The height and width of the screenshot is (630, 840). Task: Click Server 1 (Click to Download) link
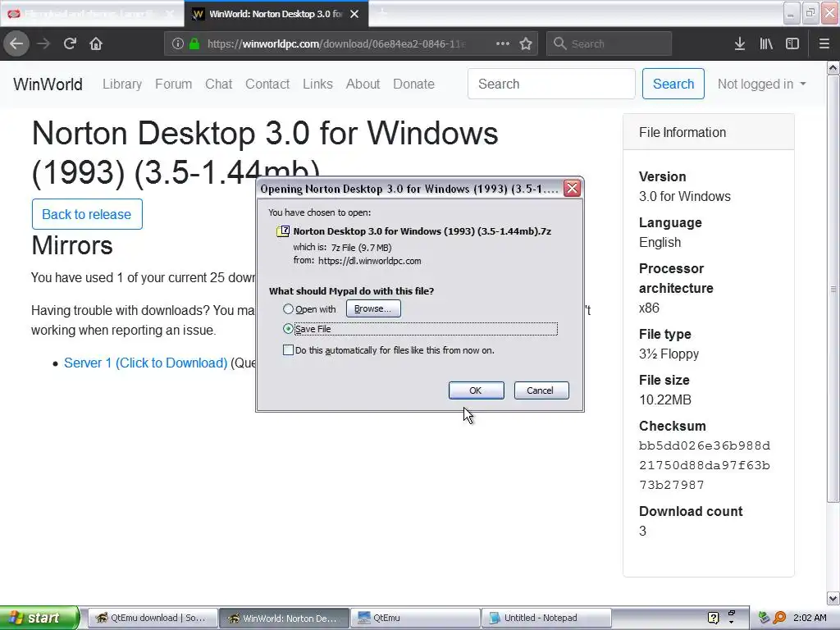click(x=146, y=363)
